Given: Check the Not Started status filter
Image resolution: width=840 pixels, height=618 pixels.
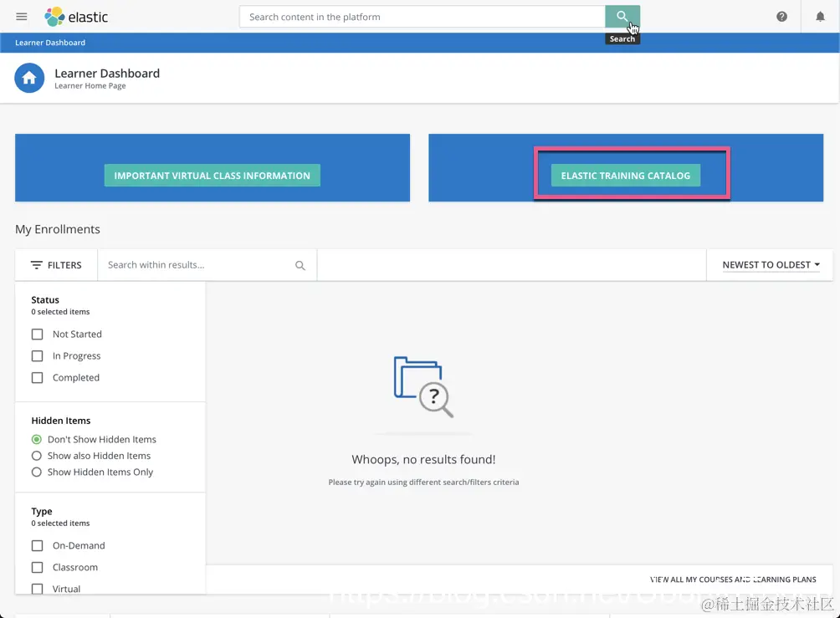Looking at the screenshot, I should tap(37, 335).
